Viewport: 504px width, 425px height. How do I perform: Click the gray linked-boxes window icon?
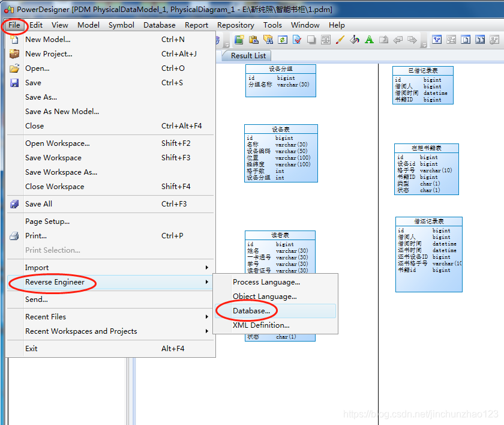click(451, 40)
